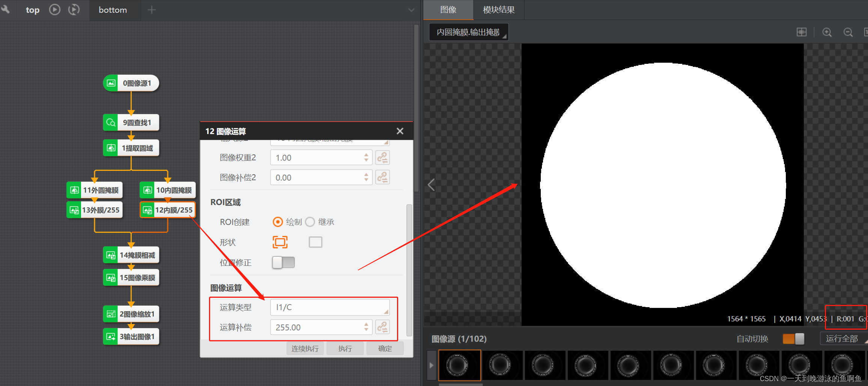Open the 内圆掩膜.输出掩膜 image dropdown
This screenshot has height=386, width=868.
(x=469, y=32)
